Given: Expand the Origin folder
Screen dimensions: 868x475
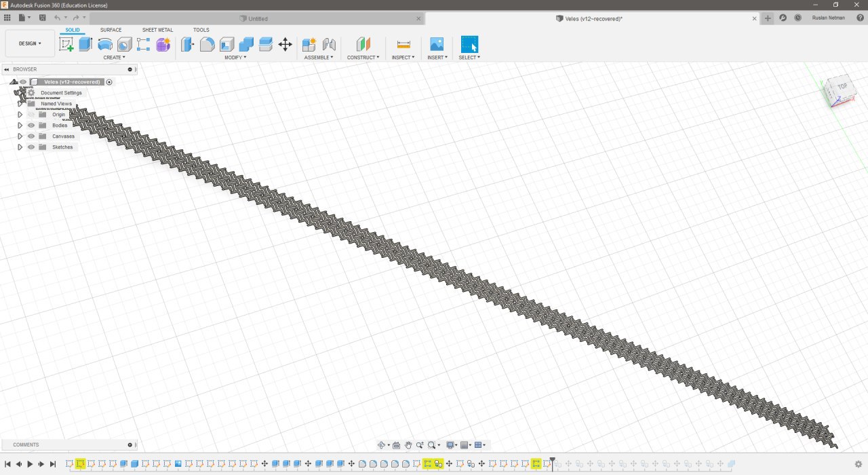Looking at the screenshot, I should pyautogui.click(x=20, y=115).
